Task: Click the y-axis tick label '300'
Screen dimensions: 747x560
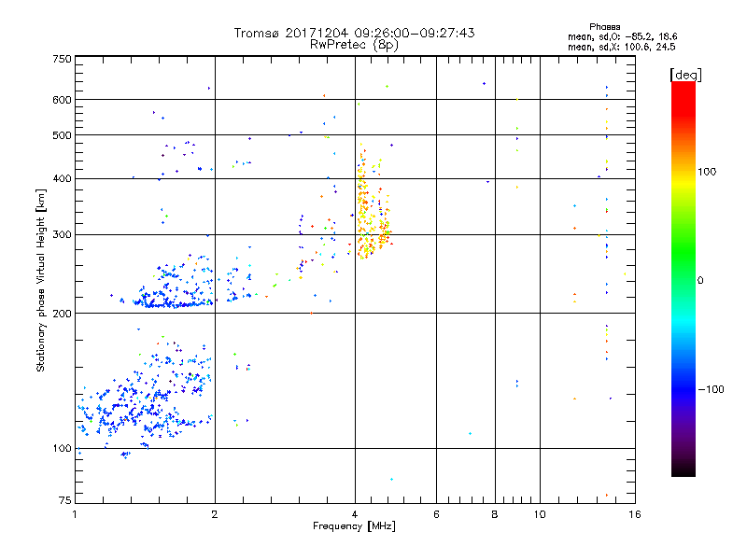Action: pyautogui.click(x=63, y=235)
